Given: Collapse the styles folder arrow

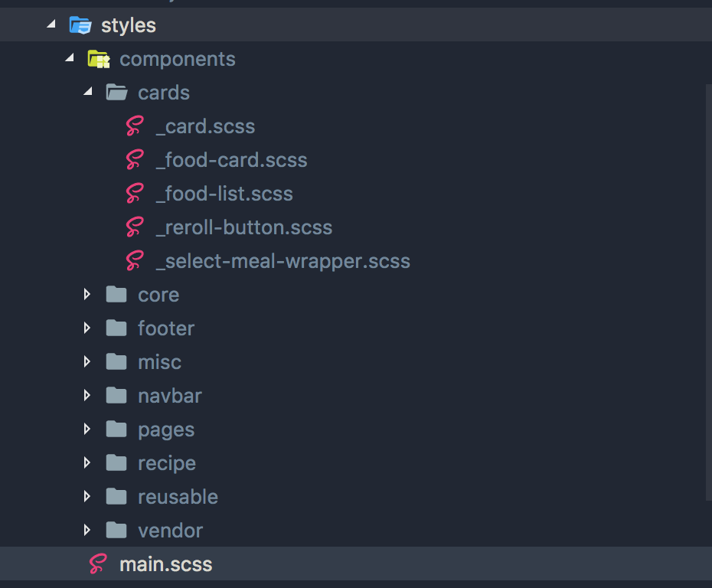Looking at the screenshot, I should pos(51,24).
